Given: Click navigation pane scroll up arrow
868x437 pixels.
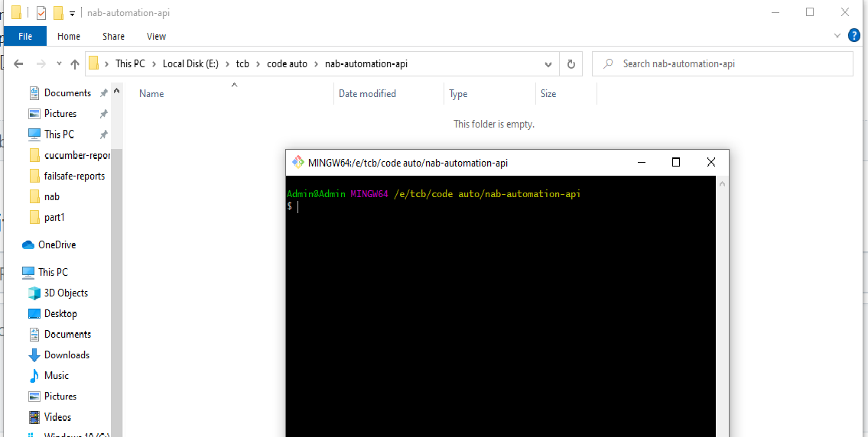Looking at the screenshot, I should coord(116,91).
